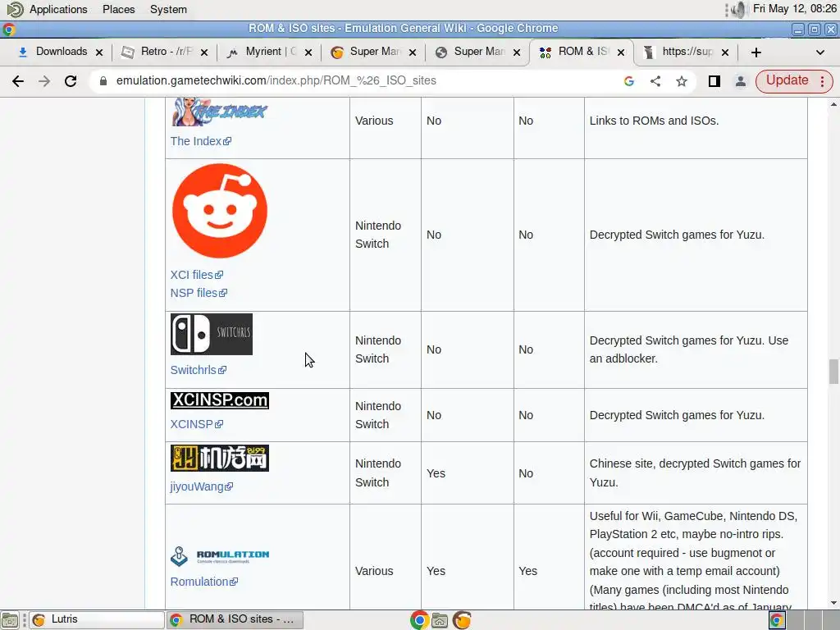The width and height of the screenshot is (840, 630).
Task: Go forward to the next page
Action: pyautogui.click(x=44, y=81)
